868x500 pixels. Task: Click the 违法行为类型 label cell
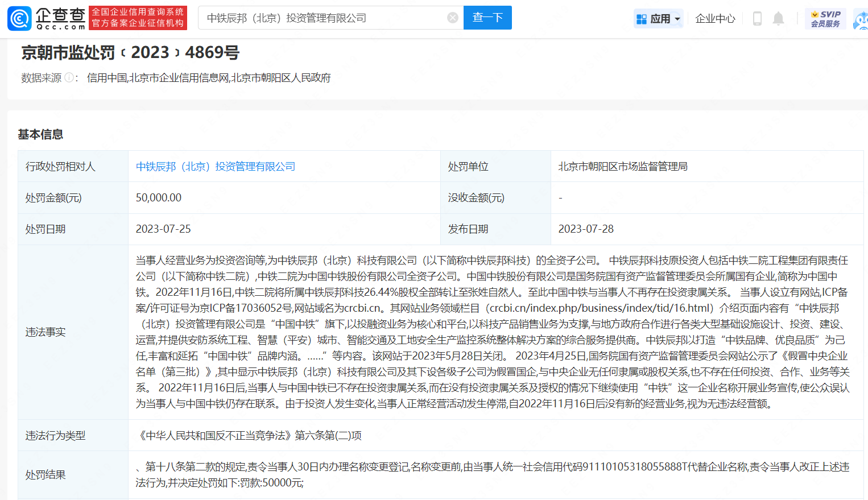[73, 435]
